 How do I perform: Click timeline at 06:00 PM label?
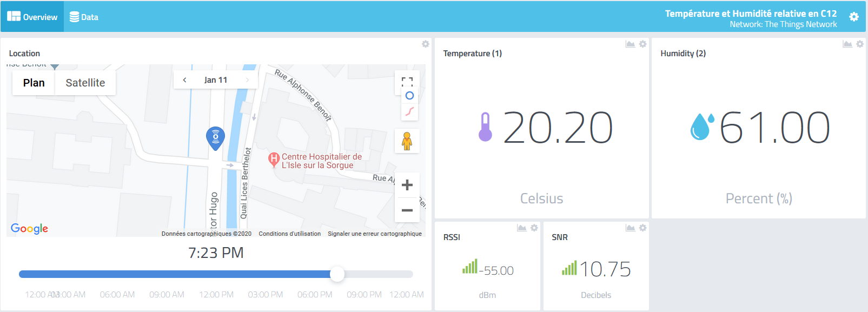click(315, 295)
